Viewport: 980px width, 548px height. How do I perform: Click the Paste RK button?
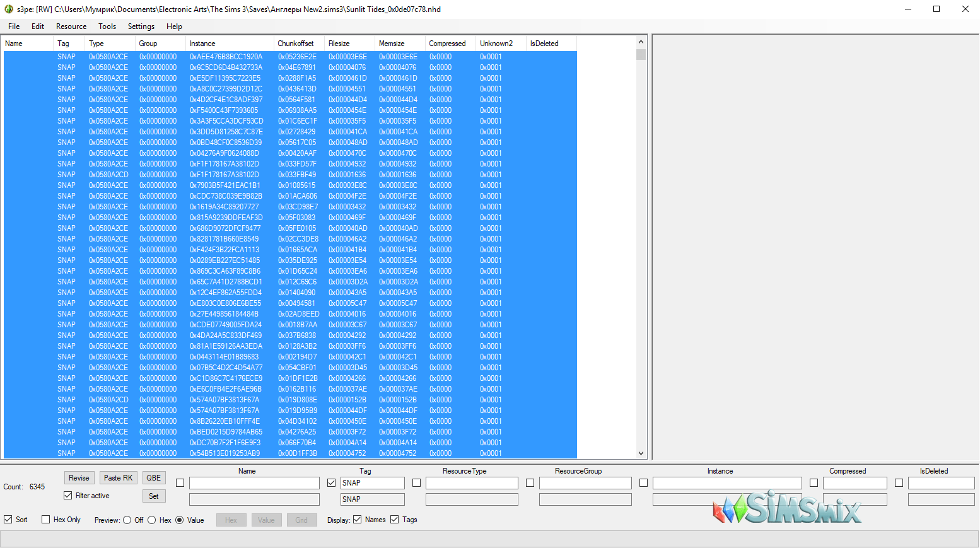click(119, 478)
